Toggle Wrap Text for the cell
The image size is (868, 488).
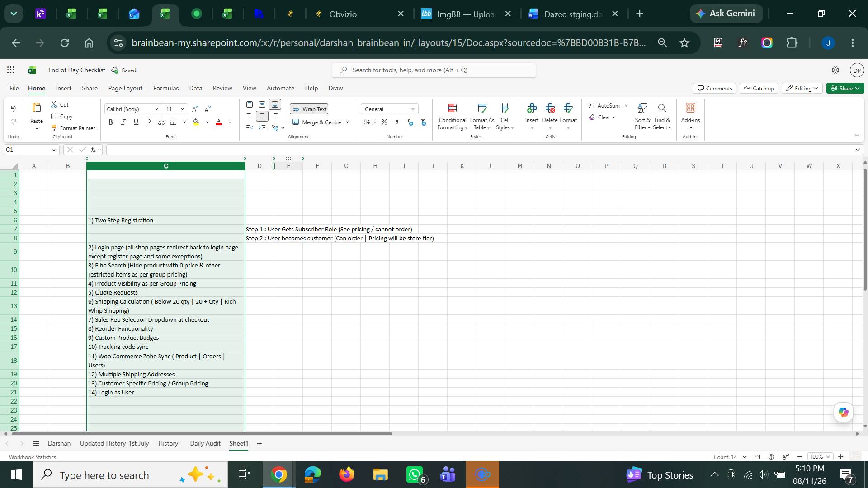309,109
